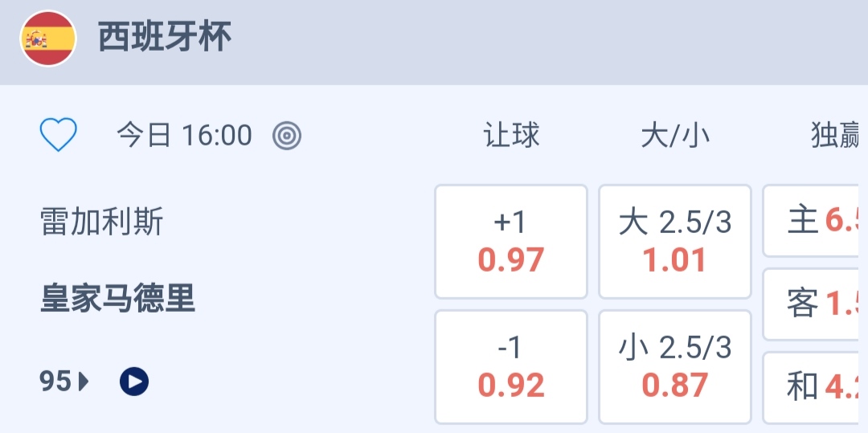Click the 今日 16:00 match time
The image size is (868, 433).
[184, 136]
